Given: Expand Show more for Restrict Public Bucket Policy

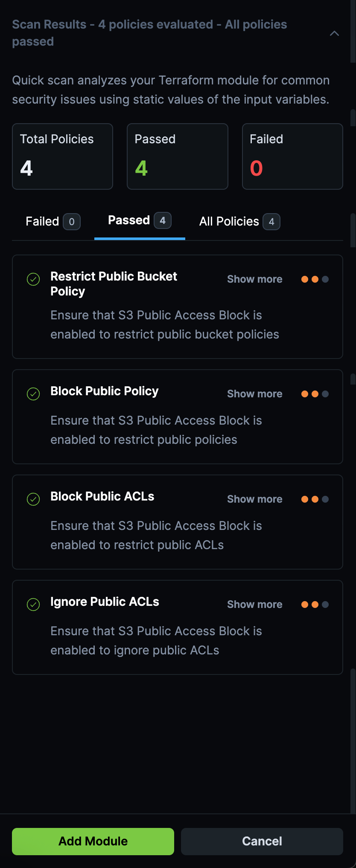Looking at the screenshot, I should tap(254, 279).
